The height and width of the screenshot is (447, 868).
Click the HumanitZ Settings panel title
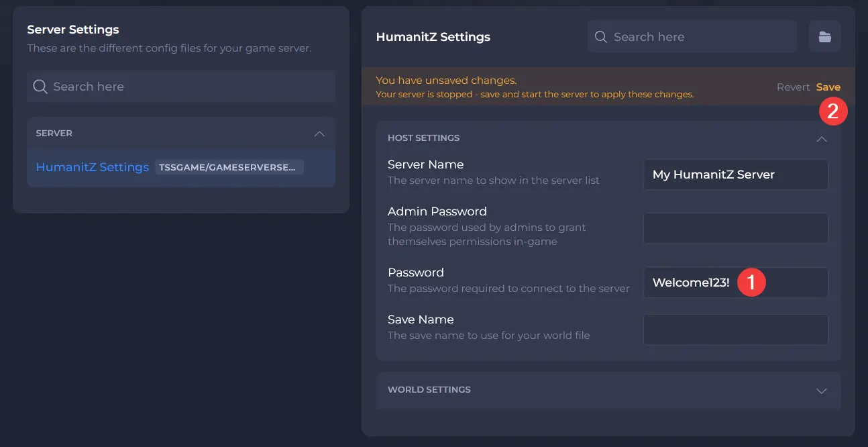click(433, 37)
